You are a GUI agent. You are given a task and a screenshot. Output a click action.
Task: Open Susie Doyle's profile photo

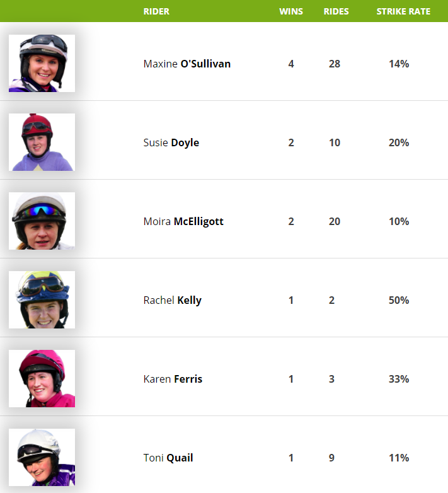[42, 142]
